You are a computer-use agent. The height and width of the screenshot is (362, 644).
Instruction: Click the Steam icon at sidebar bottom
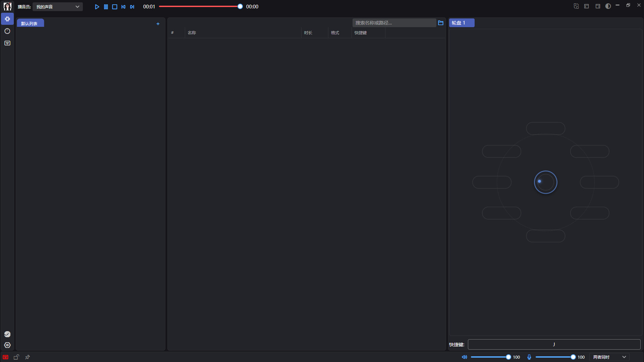7,334
